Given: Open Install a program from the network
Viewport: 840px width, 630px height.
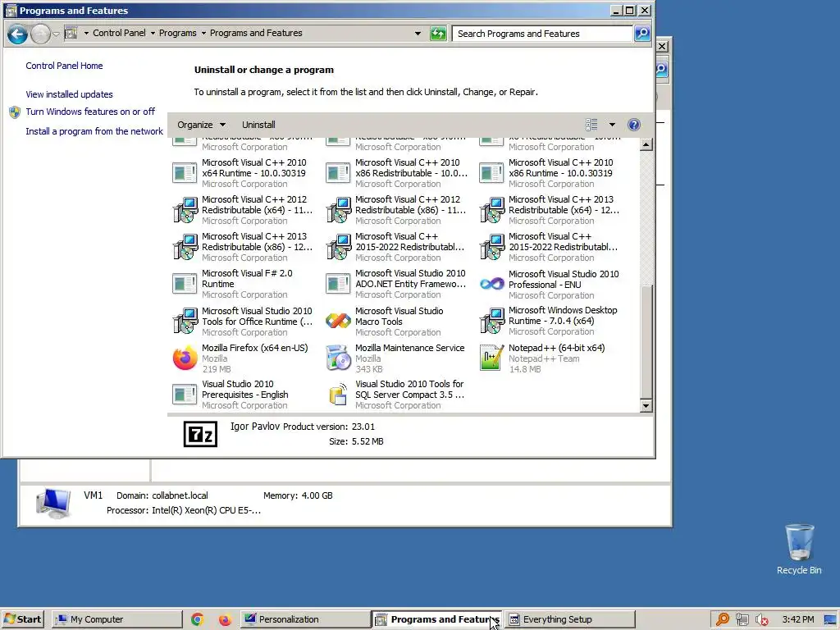Looking at the screenshot, I should 94,131.
